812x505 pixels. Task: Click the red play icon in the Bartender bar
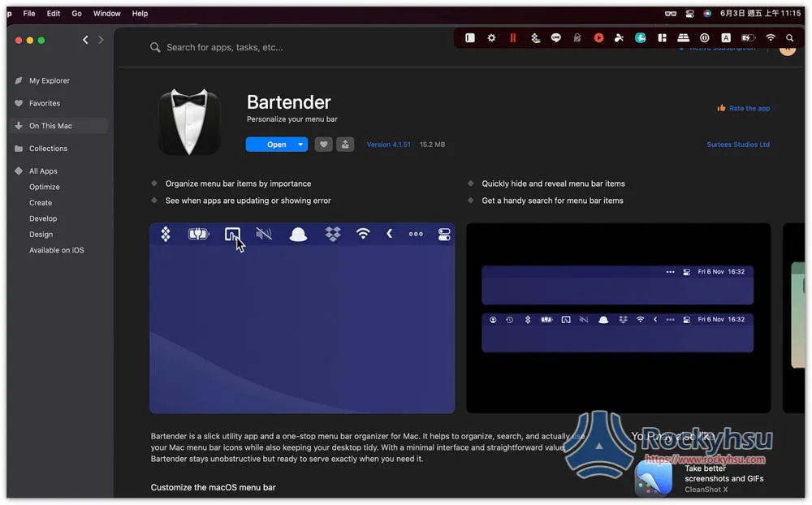(x=598, y=38)
